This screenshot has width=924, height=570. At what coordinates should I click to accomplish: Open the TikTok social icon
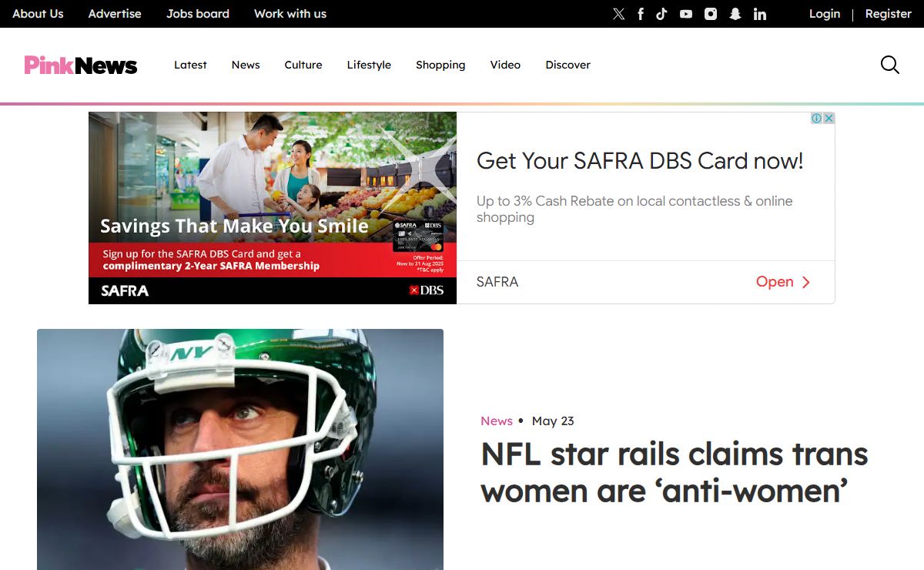point(661,14)
